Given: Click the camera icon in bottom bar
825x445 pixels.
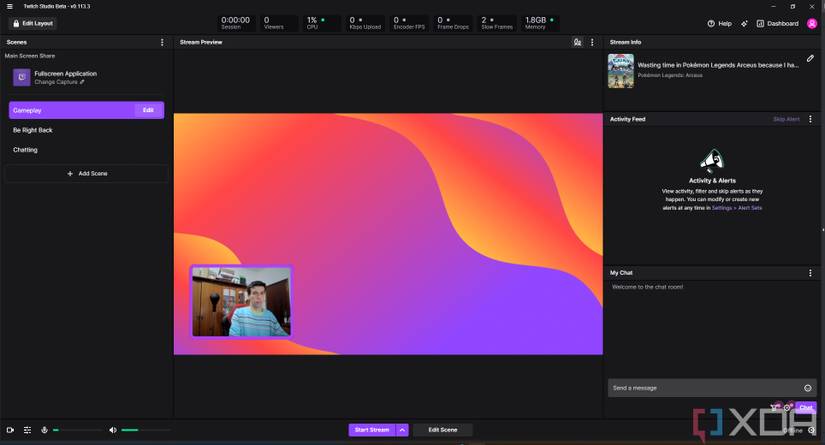Looking at the screenshot, I should [11, 430].
